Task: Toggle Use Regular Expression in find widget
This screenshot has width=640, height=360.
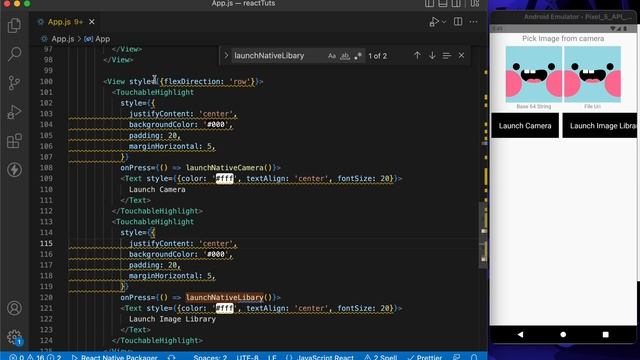Action: 358,56
